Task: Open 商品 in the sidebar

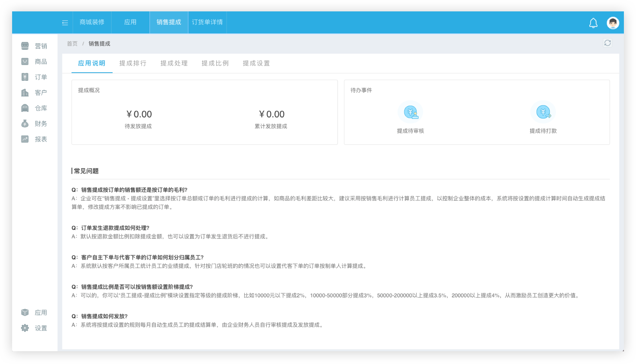Action: point(34,62)
